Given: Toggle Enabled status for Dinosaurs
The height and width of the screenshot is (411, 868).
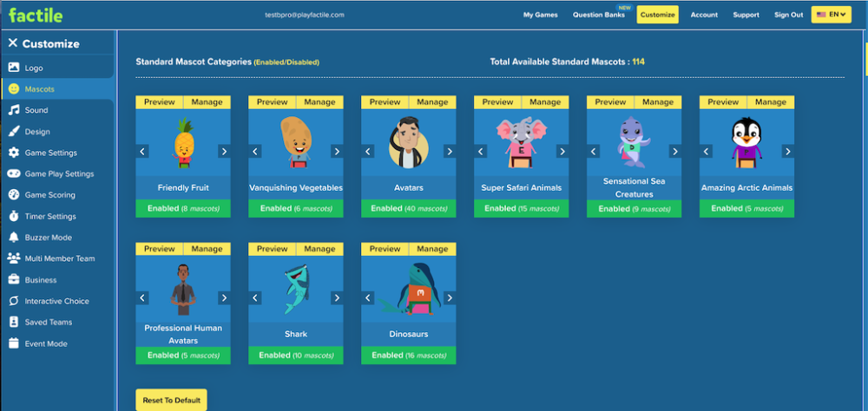Looking at the screenshot, I should point(409,356).
